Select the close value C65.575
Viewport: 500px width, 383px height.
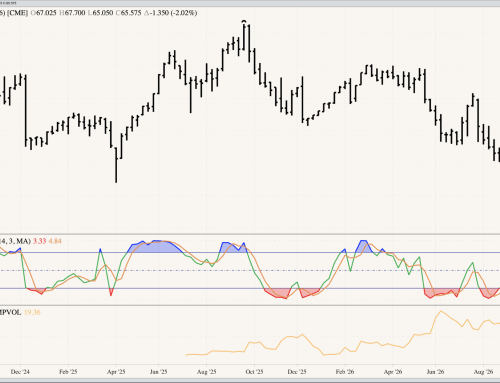128,13
